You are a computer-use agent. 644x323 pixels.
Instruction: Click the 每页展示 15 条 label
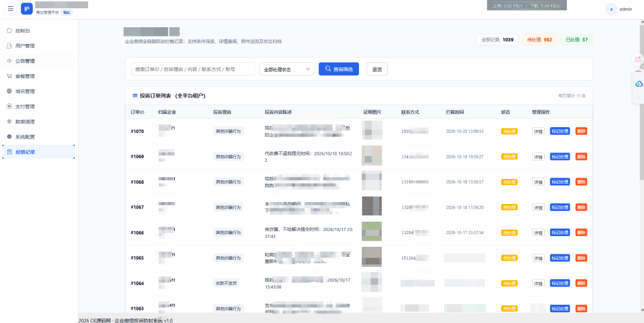tap(572, 96)
